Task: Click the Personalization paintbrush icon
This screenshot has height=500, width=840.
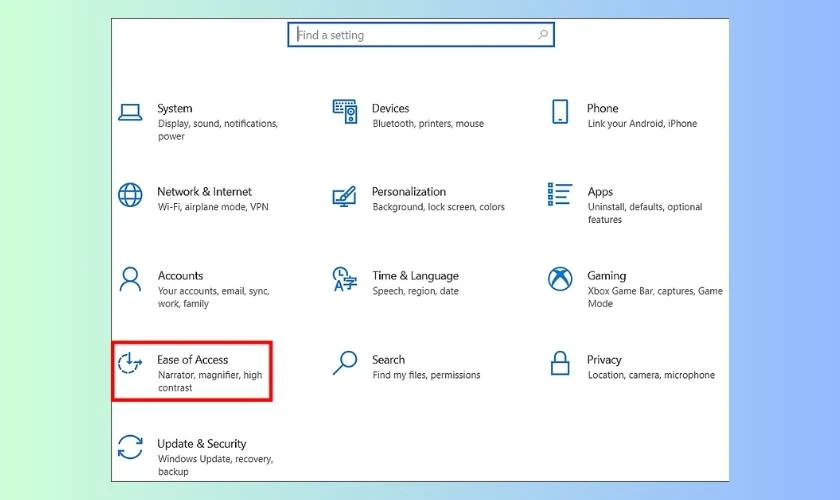Action: coord(344,196)
